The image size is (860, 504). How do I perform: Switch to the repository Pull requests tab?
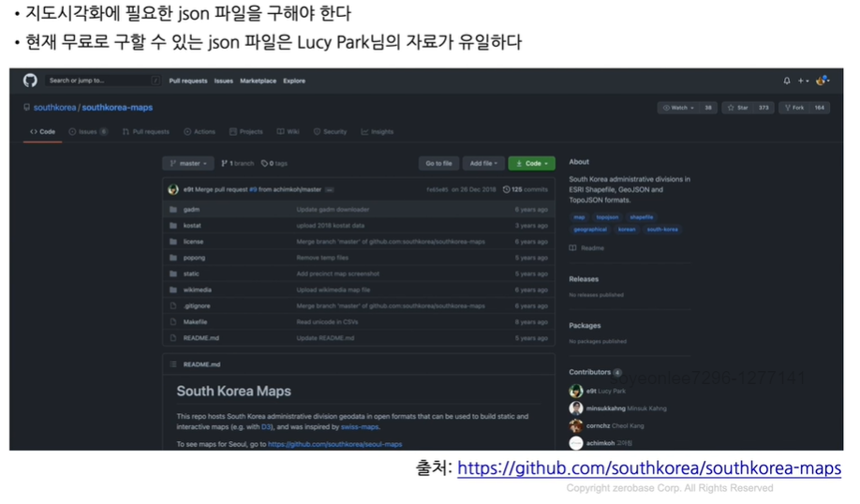(x=146, y=132)
